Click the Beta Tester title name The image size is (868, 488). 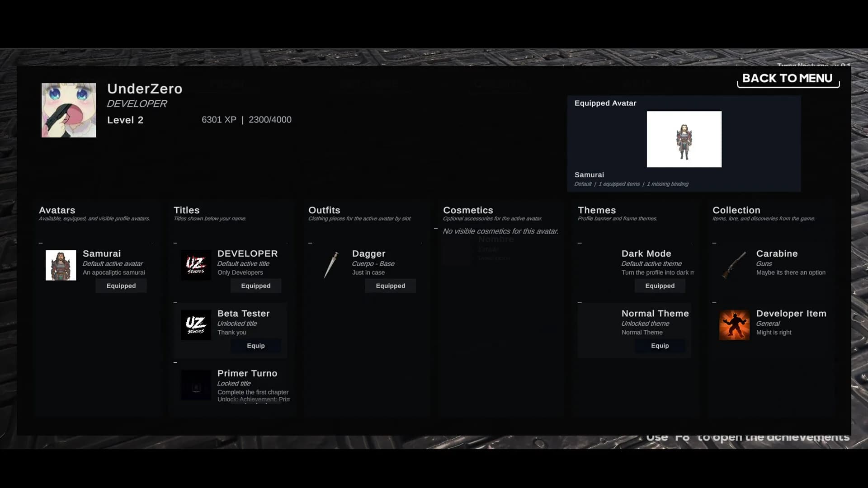244,314
